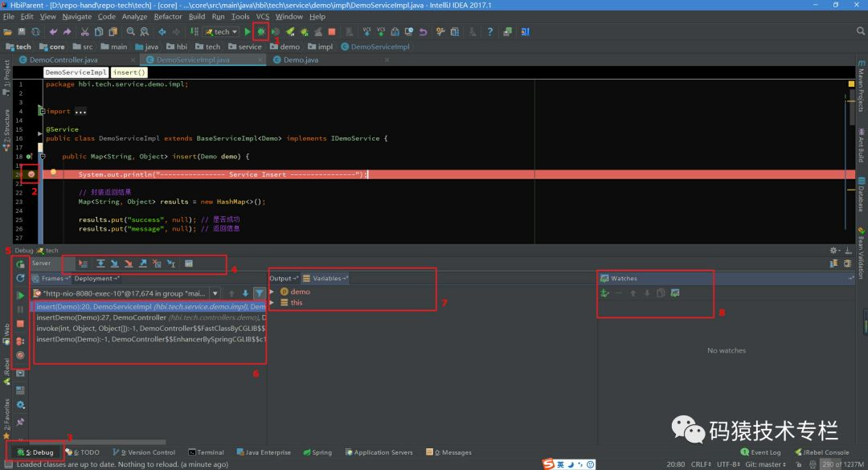
Task: Open View Breakpoints with the double red dots icon
Action: [20, 341]
